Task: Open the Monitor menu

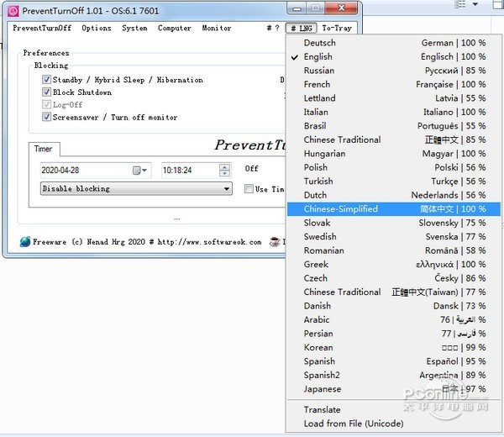Action: pos(217,28)
